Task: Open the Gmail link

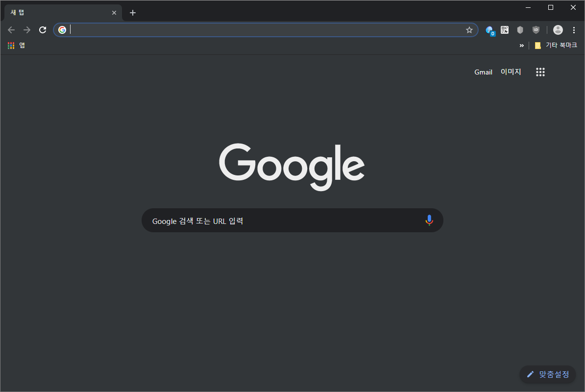Action: point(483,72)
